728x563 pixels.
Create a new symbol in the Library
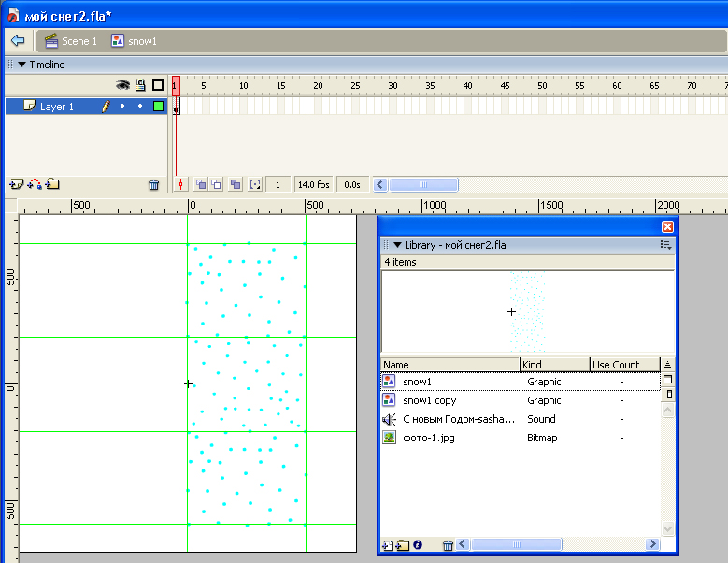(x=387, y=545)
